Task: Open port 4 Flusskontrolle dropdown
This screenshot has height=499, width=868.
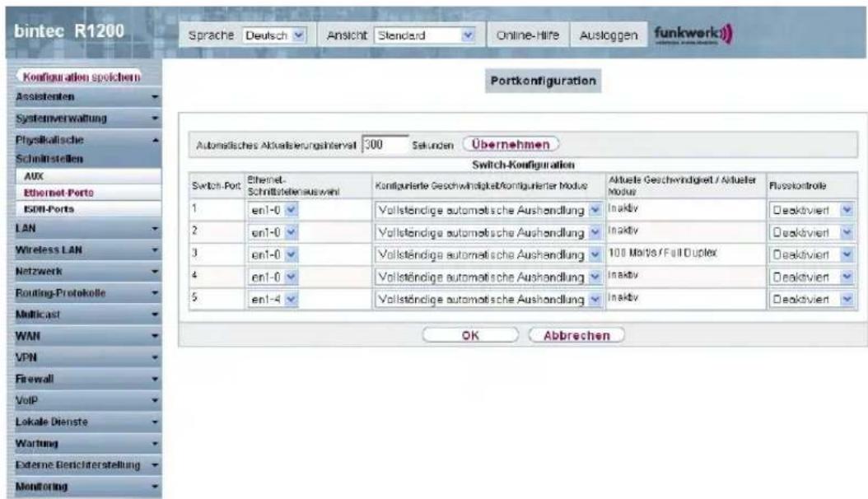Action: pos(812,277)
